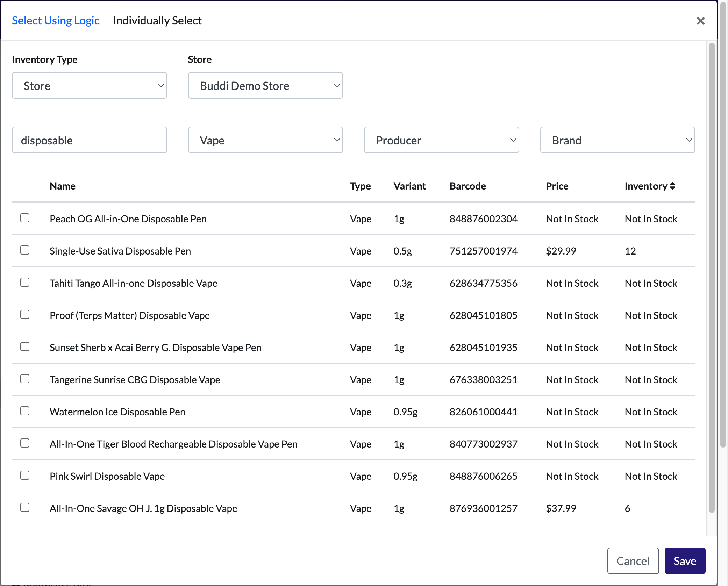Check Proof (Terps Matter) Disposable Vape
This screenshot has height=586, width=728.
[x=25, y=315]
